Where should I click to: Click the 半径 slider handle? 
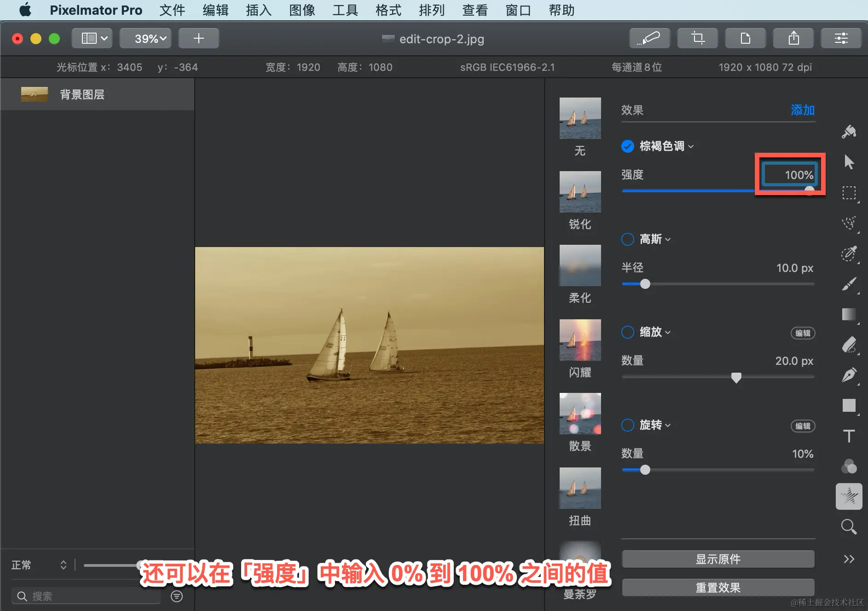[645, 284]
